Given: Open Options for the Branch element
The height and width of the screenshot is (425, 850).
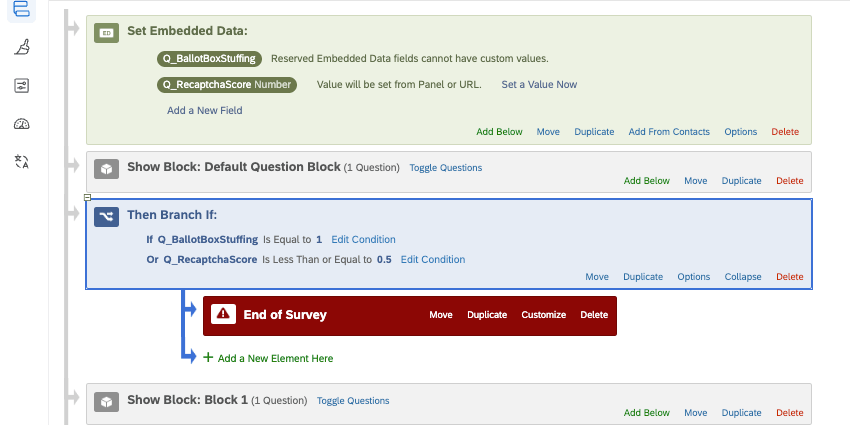Looking at the screenshot, I should (x=693, y=277).
